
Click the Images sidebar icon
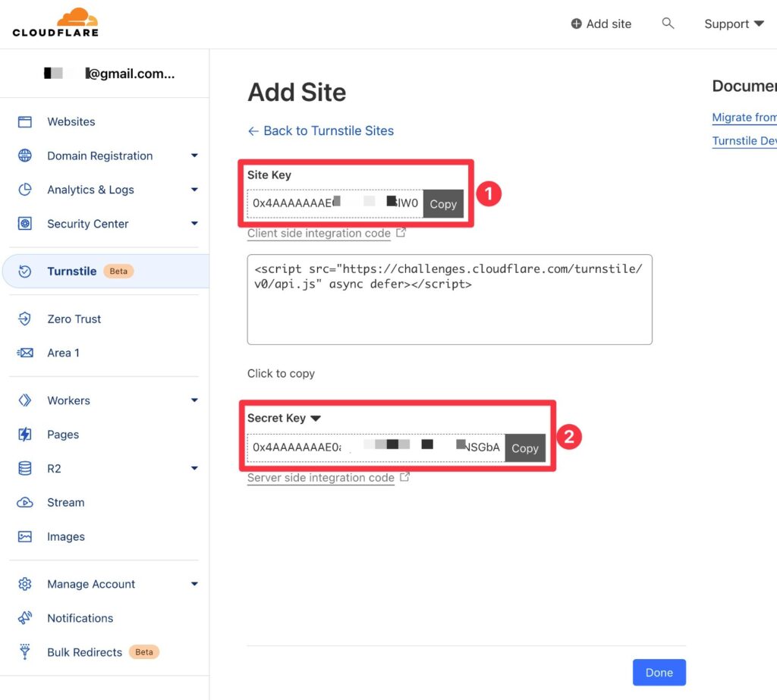(x=25, y=536)
